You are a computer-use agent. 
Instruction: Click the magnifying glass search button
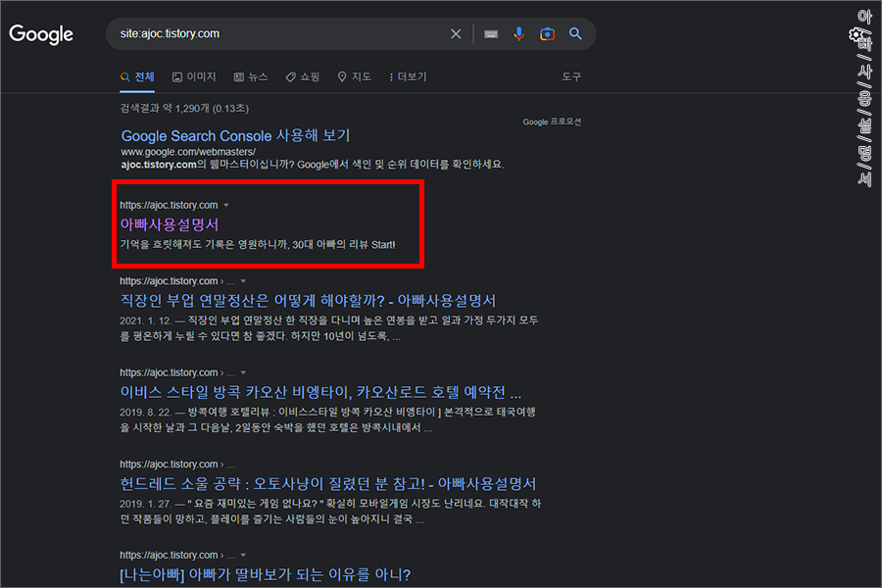(x=575, y=33)
